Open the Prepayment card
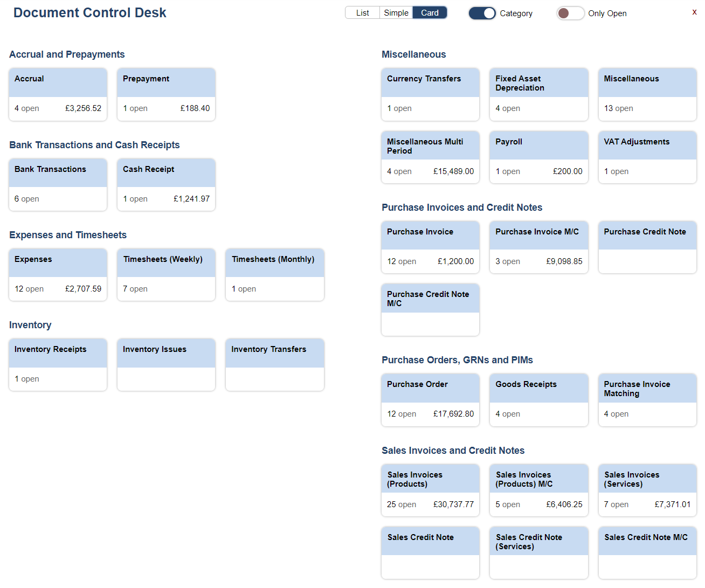 (x=166, y=94)
